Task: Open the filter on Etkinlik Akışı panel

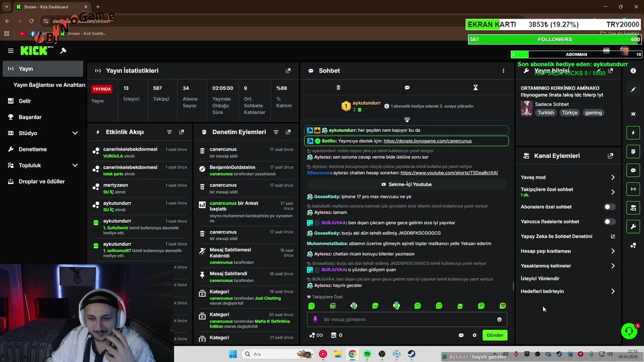Action: [170, 132]
